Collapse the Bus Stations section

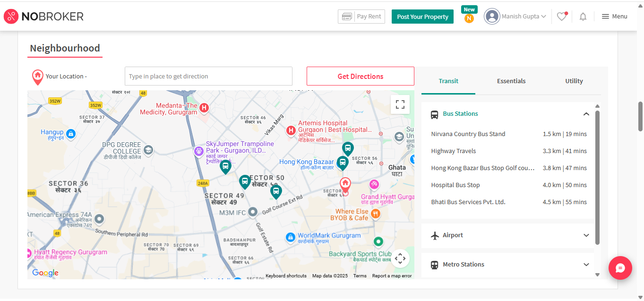pyautogui.click(x=586, y=114)
